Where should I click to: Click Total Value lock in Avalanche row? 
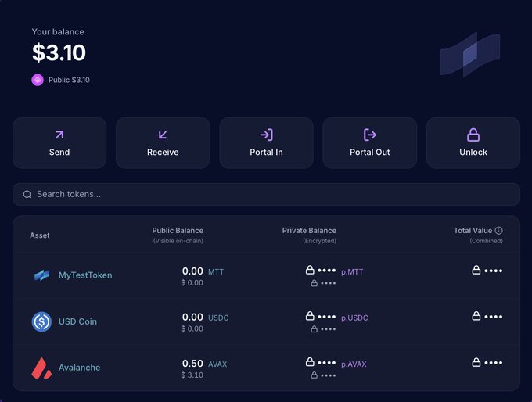pos(476,362)
